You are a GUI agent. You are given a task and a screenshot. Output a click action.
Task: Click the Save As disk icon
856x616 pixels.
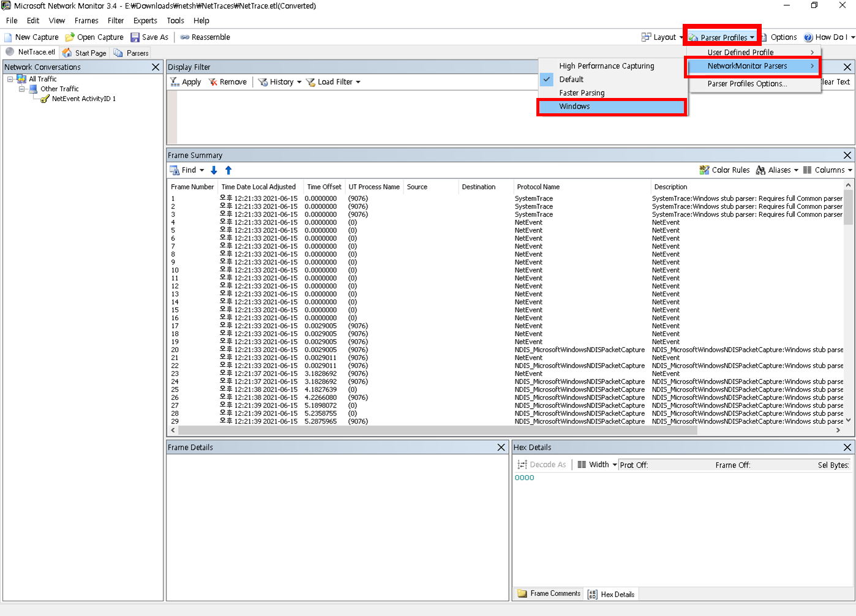coord(135,37)
